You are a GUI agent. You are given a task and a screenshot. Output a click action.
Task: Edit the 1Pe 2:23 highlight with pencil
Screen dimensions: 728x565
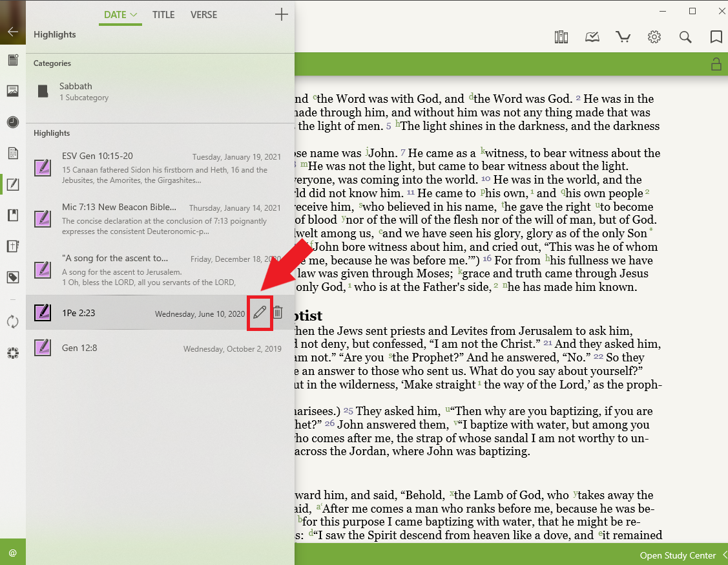point(260,313)
